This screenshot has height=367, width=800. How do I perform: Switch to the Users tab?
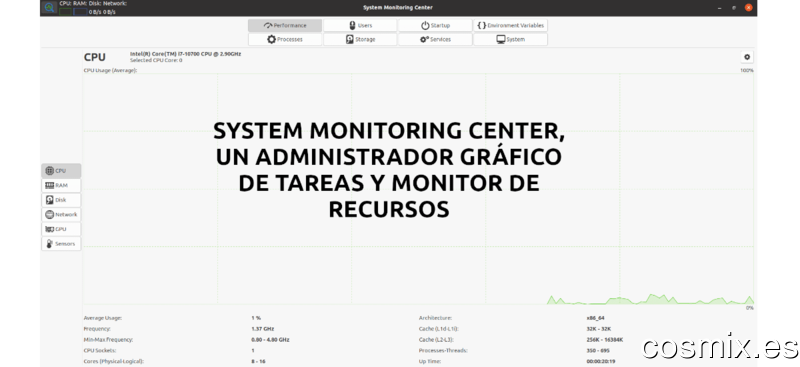pos(360,26)
